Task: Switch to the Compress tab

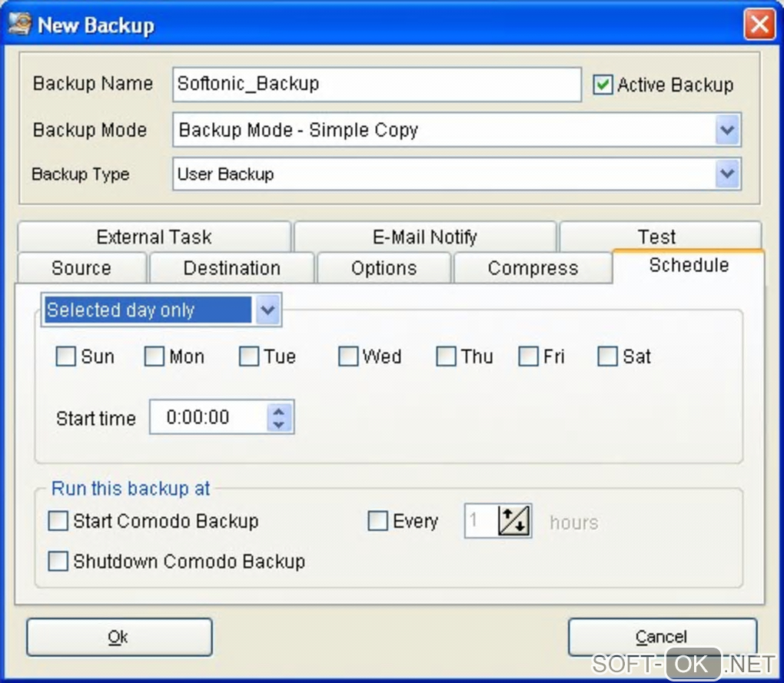Action: (x=533, y=268)
